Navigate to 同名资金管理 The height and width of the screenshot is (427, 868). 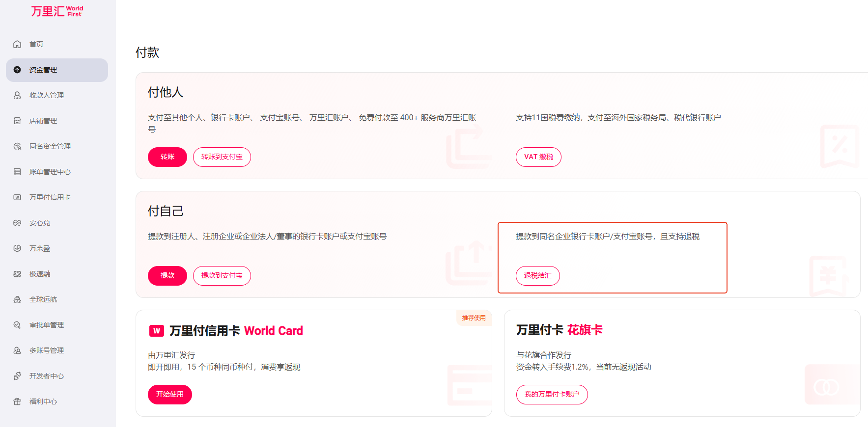click(57, 146)
